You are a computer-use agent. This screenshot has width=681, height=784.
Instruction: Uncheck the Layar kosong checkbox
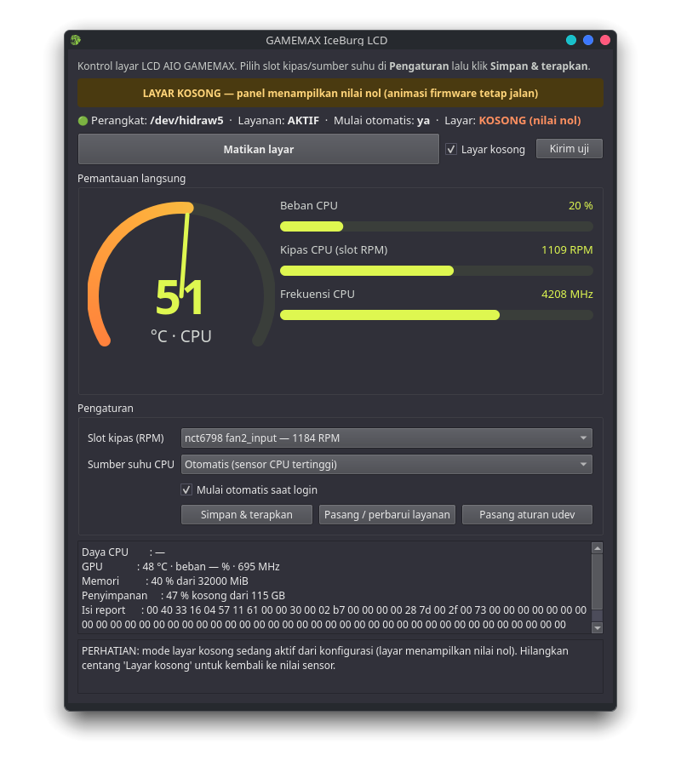(x=451, y=149)
